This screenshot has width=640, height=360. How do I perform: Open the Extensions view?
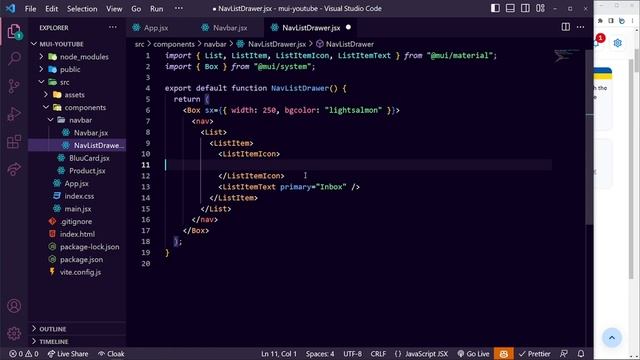coord(14,142)
